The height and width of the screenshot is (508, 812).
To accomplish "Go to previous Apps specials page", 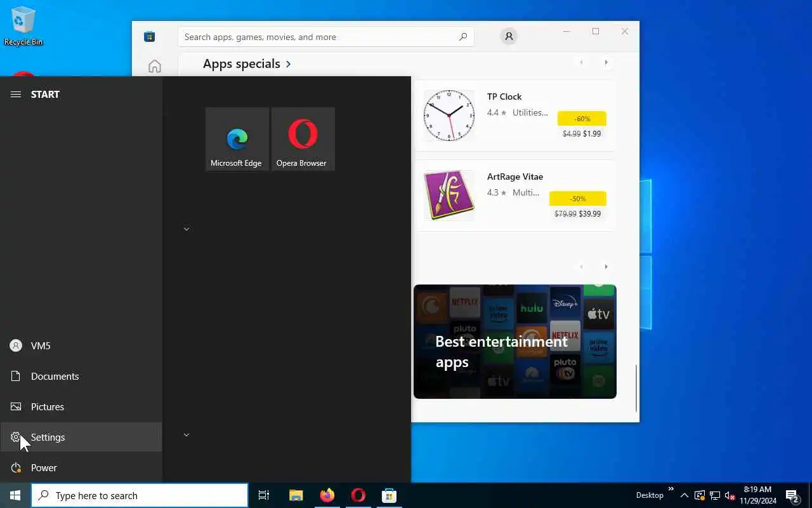I will [581, 62].
